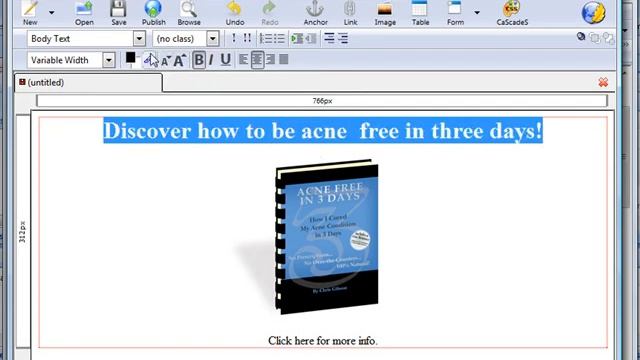The width and height of the screenshot is (640, 360).
Task: Justify the text
Action: pyautogui.click(x=284, y=60)
